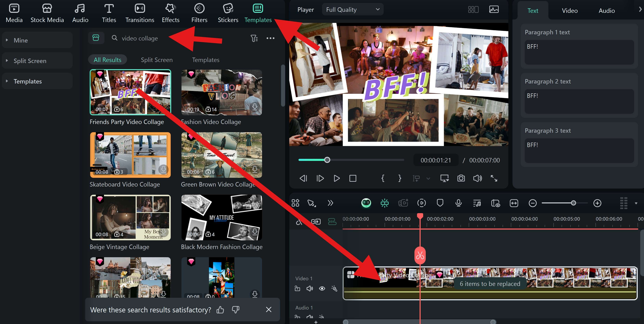Image resolution: width=644 pixels, height=324 pixels.
Task: Select the Friends Party Video Collage thumbnail
Action: pyautogui.click(x=130, y=92)
